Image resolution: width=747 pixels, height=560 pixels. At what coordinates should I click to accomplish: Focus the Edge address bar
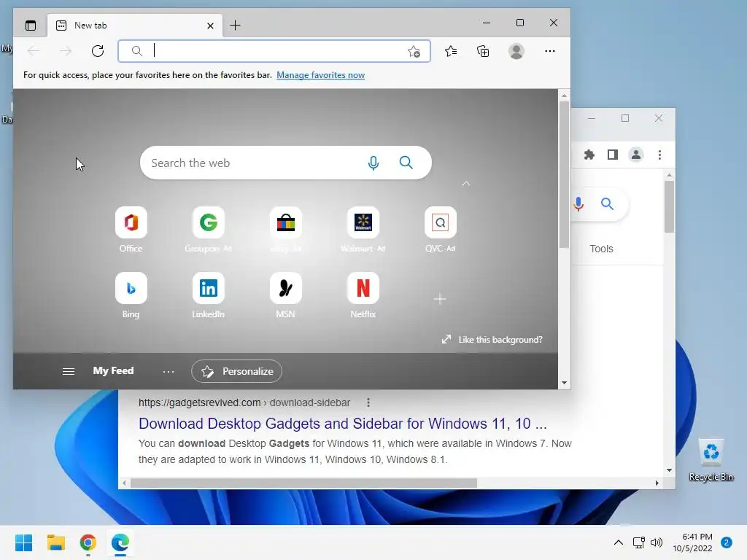click(x=274, y=51)
